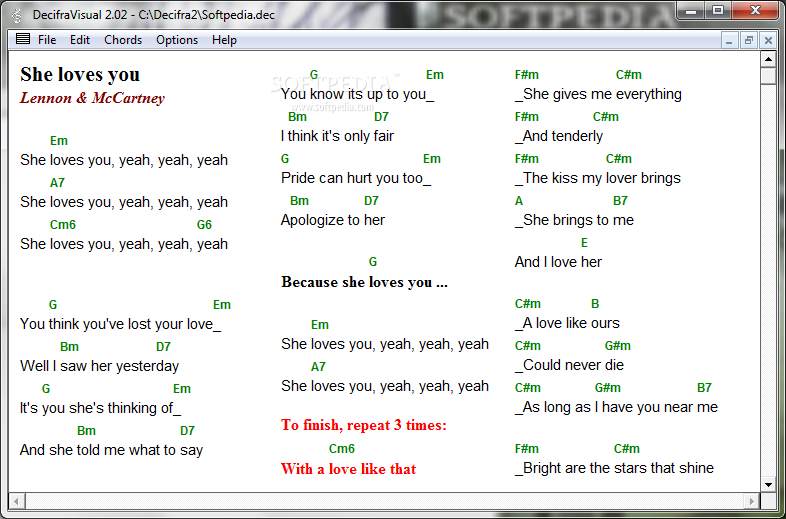Click the vertical scrollbar up arrow
Screen dimensions: 786x519
tap(768, 59)
